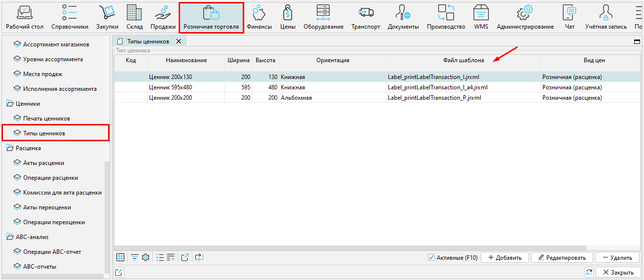The width and height of the screenshot is (644, 280).
Task: Click the Добавить button
Action: [x=504, y=257]
